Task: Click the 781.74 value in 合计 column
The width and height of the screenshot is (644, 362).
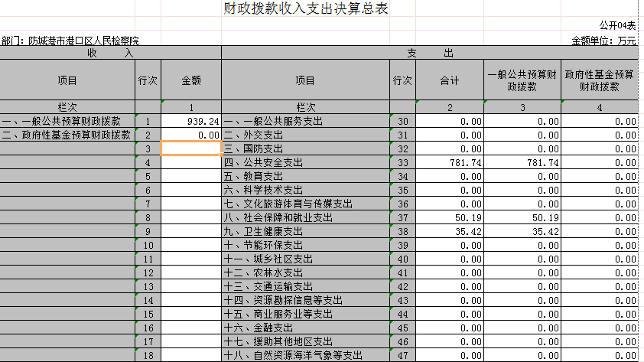Action: point(450,162)
